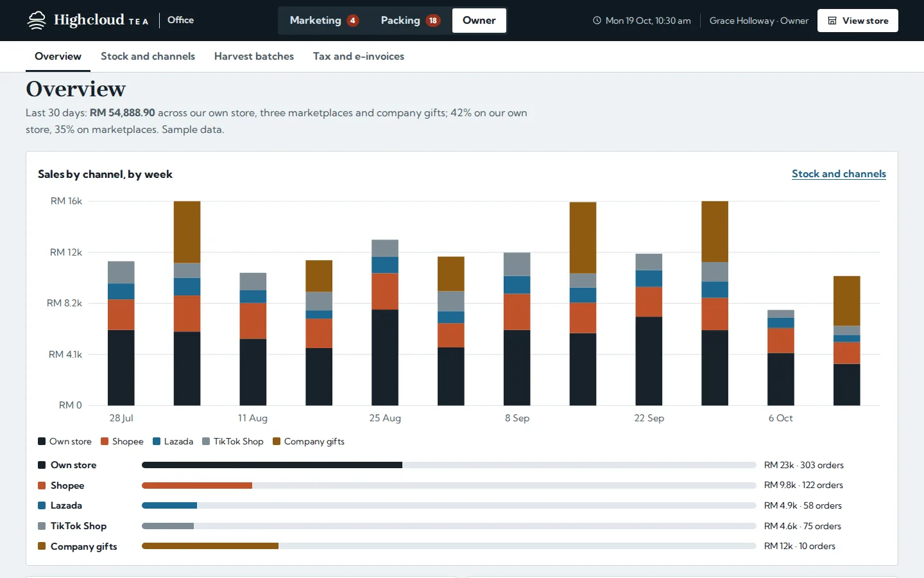Click 'RM 4.9k · 58 orders' text
Viewport: 924px width, 578px height.
[803, 505]
